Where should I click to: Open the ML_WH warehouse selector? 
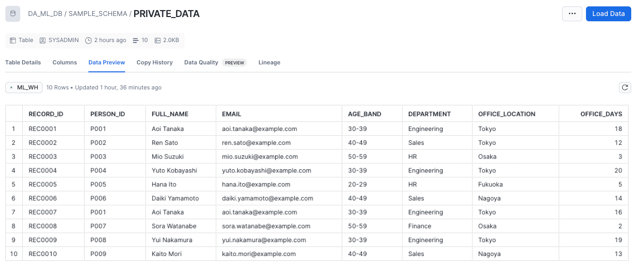[24, 87]
